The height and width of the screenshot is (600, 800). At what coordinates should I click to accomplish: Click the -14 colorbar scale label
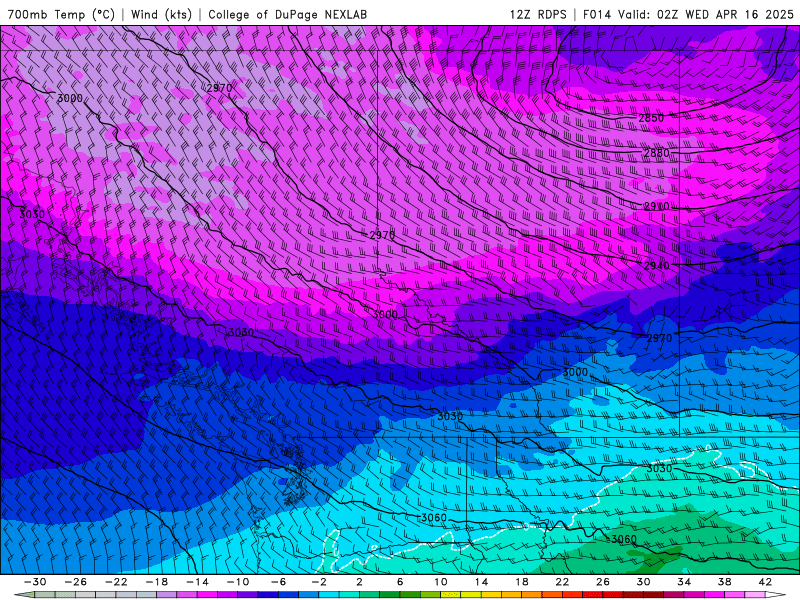(197, 582)
